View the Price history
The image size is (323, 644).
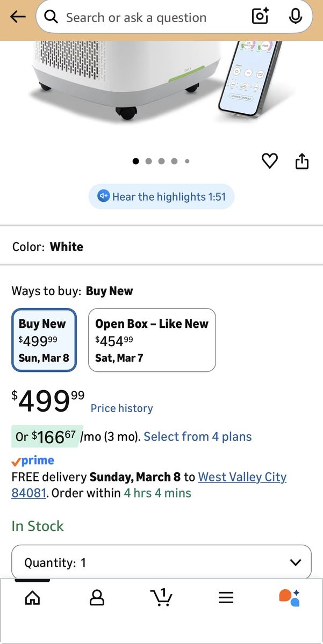[x=121, y=408]
